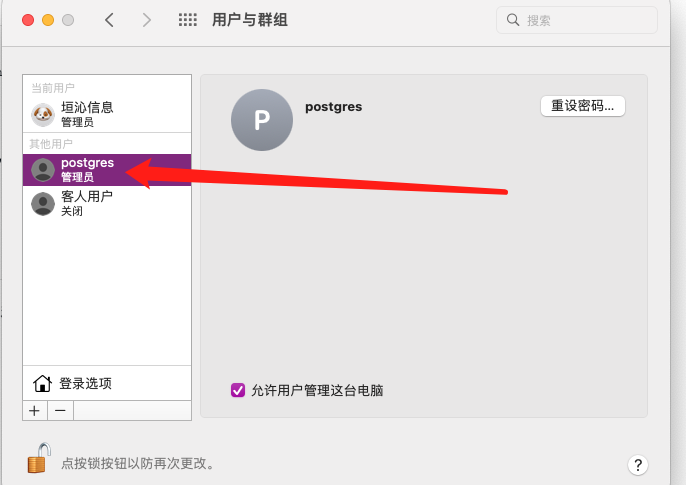Add a user with plus button

[35, 411]
